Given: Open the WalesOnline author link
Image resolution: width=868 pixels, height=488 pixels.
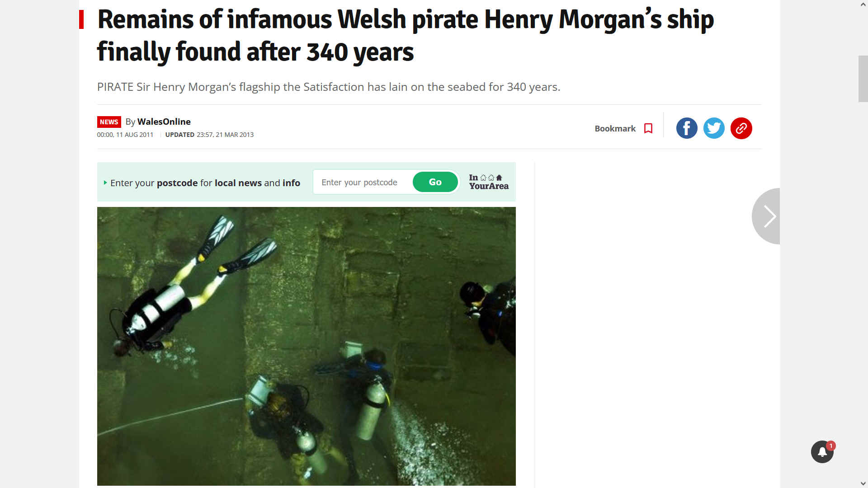Looking at the screenshot, I should pyautogui.click(x=164, y=122).
